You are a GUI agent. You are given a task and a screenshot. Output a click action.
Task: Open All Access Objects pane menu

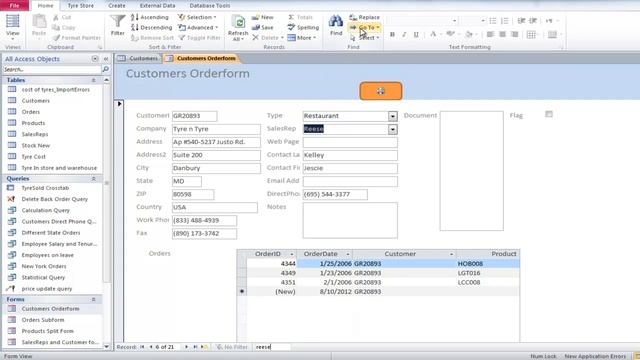[95, 59]
